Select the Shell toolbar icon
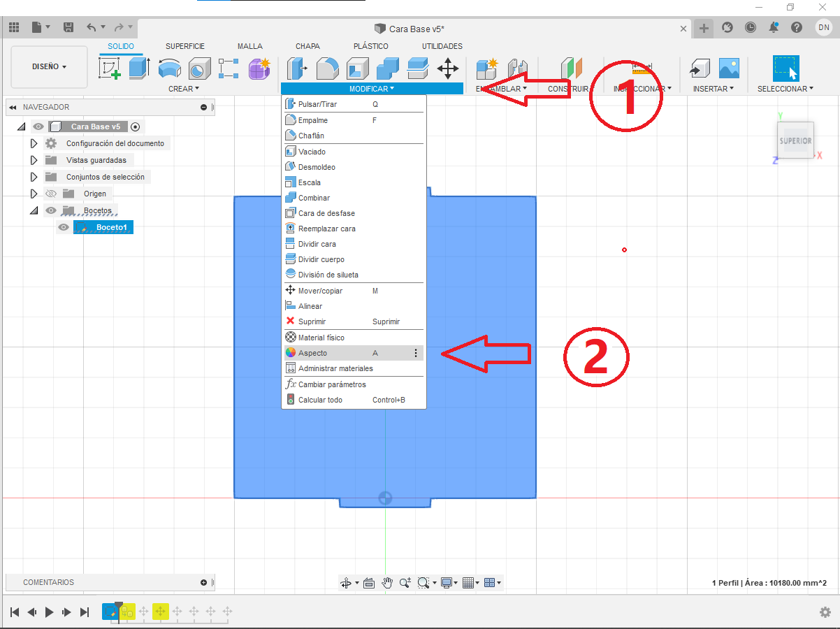The image size is (840, 629). (x=357, y=68)
